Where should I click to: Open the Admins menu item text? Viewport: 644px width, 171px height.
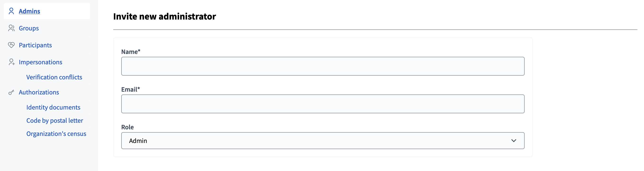29,11
